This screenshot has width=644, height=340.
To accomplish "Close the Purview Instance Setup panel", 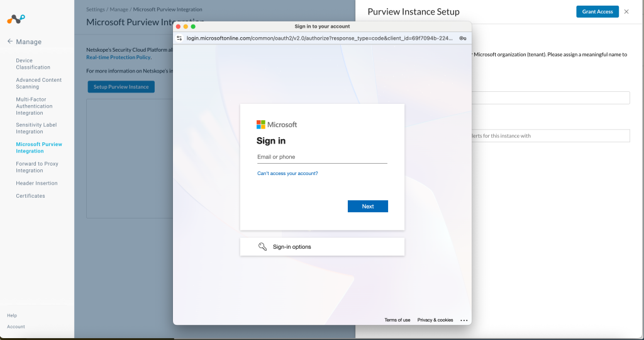I will 626,11.
